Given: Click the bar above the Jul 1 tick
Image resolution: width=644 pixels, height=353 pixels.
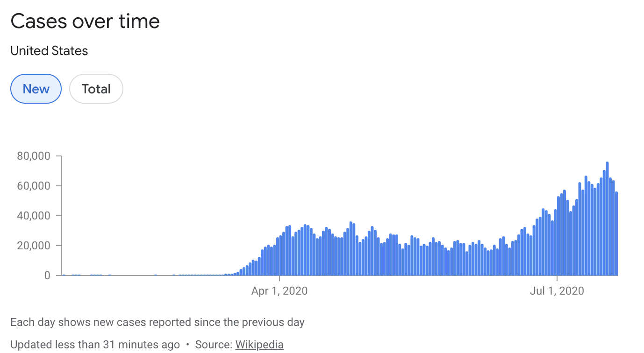Looking at the screenshot, I should pyautogui.click(x=558, y=236).
